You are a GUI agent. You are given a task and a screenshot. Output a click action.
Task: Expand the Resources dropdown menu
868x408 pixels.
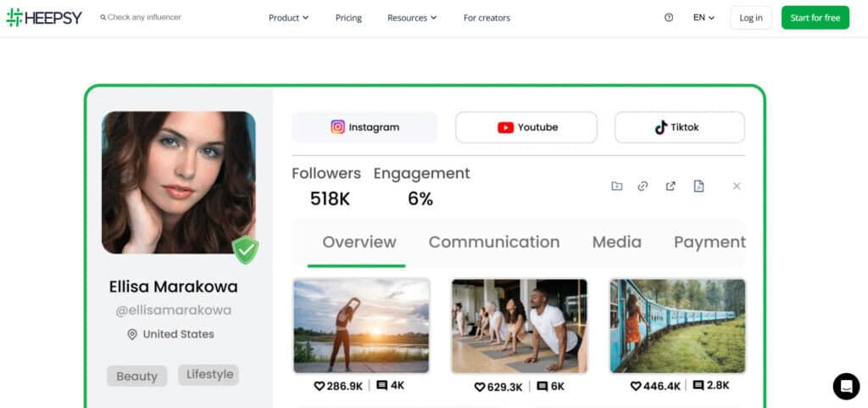(x=412, y=18)
